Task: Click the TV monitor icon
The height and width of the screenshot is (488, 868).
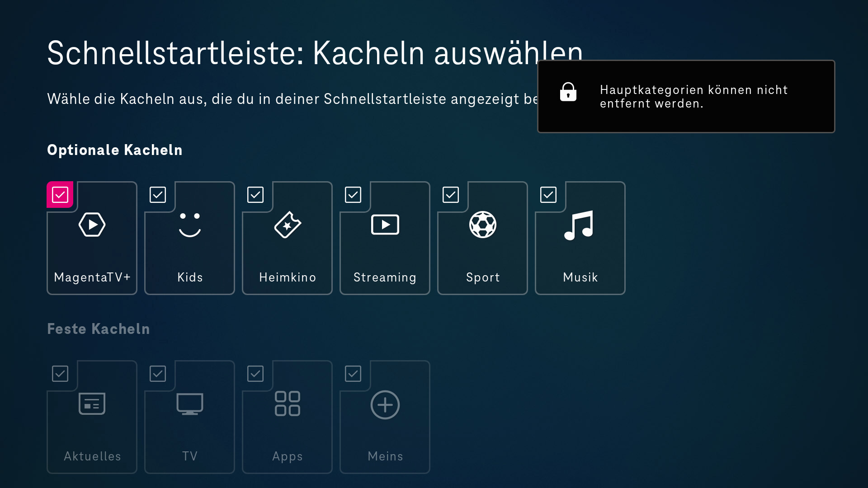Action: point(189,404)
